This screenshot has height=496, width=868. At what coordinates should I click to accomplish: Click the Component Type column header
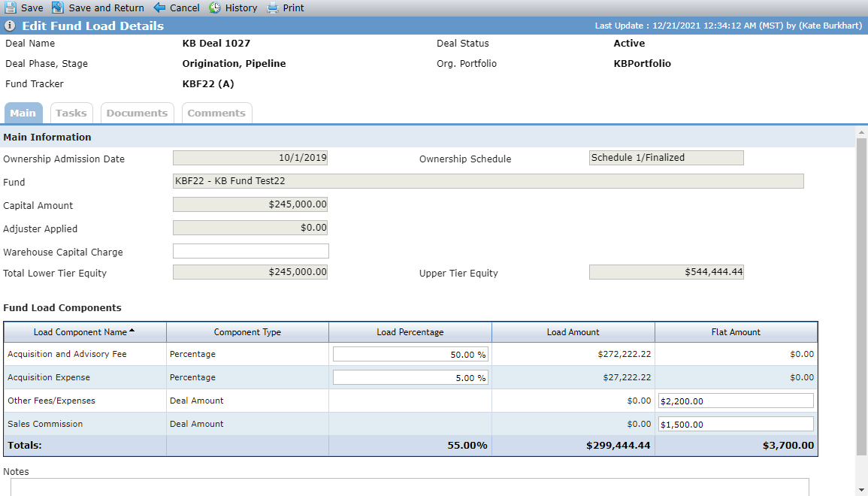pos(247,332)
